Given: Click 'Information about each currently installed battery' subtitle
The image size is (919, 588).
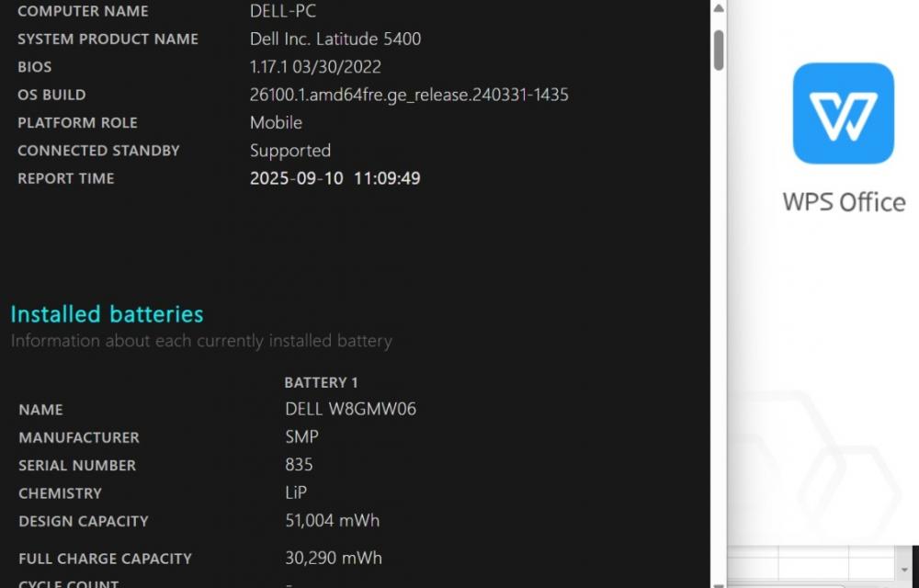Looking at the screenshot, I should click(201, 341).
